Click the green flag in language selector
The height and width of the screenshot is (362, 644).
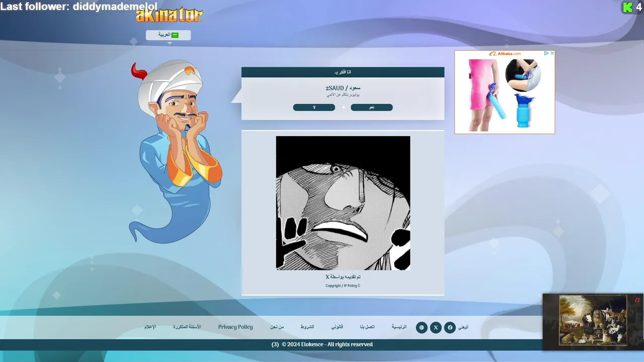(175, 35)
